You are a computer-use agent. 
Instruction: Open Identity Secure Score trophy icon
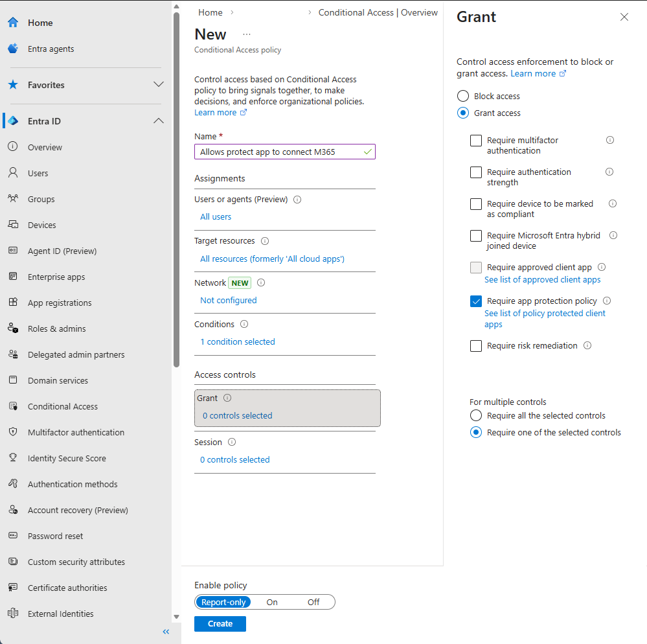click(13, 458)
